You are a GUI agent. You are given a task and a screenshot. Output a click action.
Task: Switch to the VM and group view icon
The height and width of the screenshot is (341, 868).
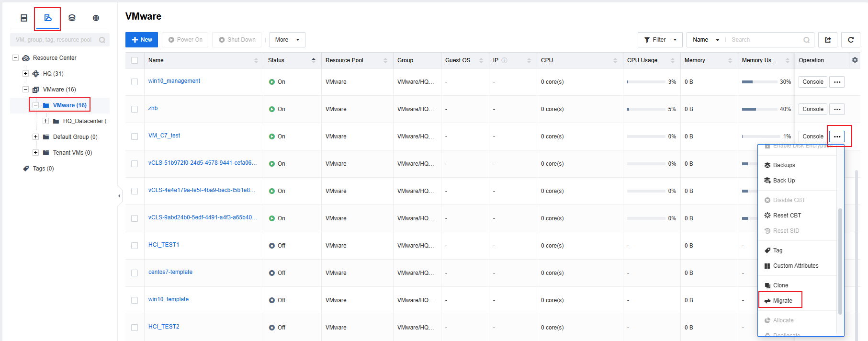coord(48,18)
